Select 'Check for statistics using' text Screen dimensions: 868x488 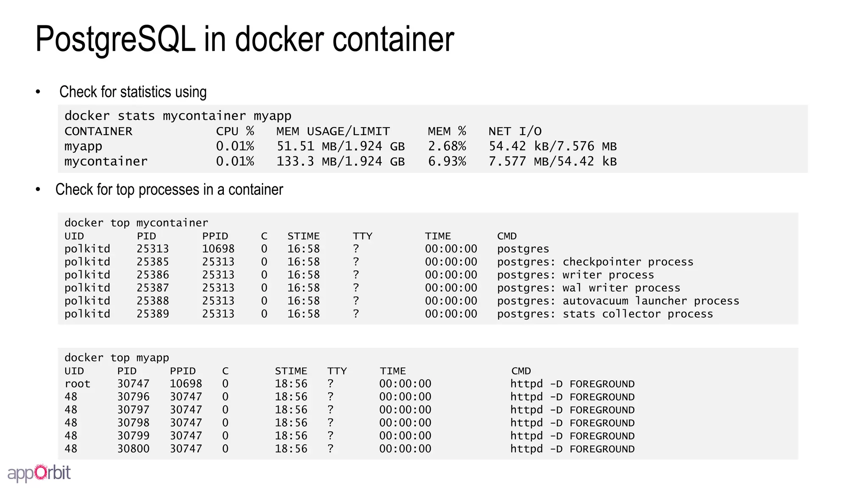point(133,92)
